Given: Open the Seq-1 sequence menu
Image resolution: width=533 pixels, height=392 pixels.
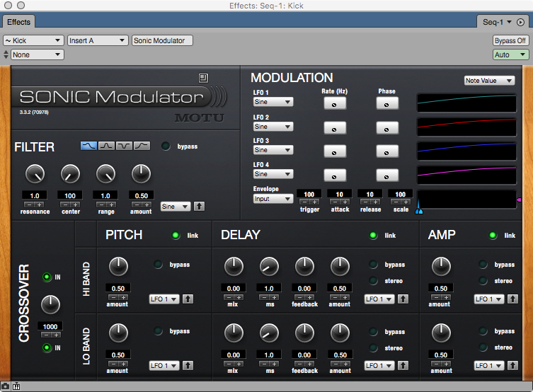Looking at the screenshot, I should 497,22.
